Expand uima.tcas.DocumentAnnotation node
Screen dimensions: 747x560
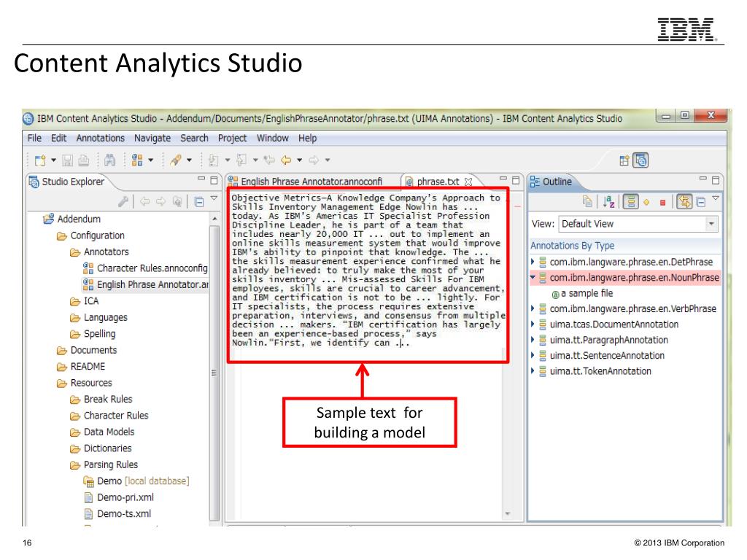click(x=533, y=324)
